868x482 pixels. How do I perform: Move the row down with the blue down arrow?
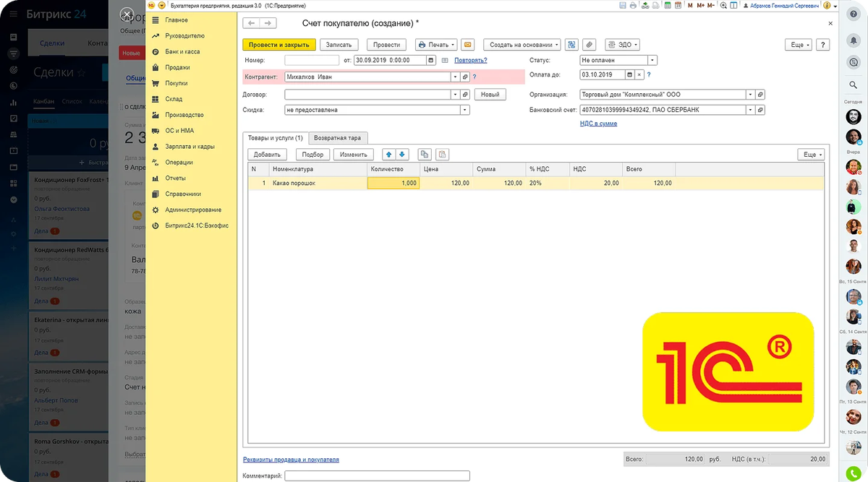point(402,155)
